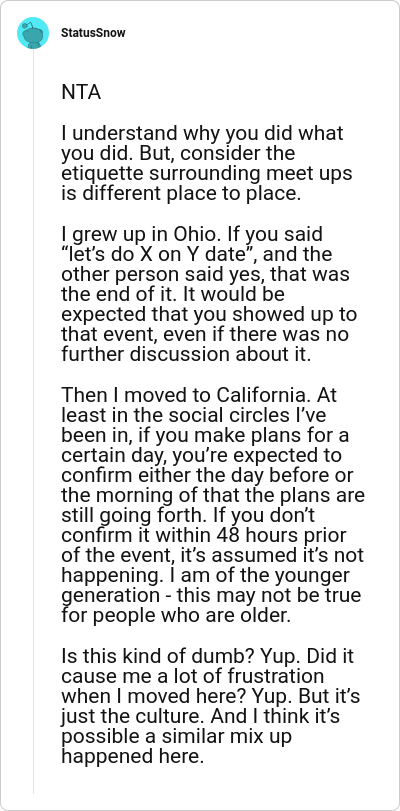
Task: Click the line "cause me a lot of frustration"
Action: coord(192,676)
